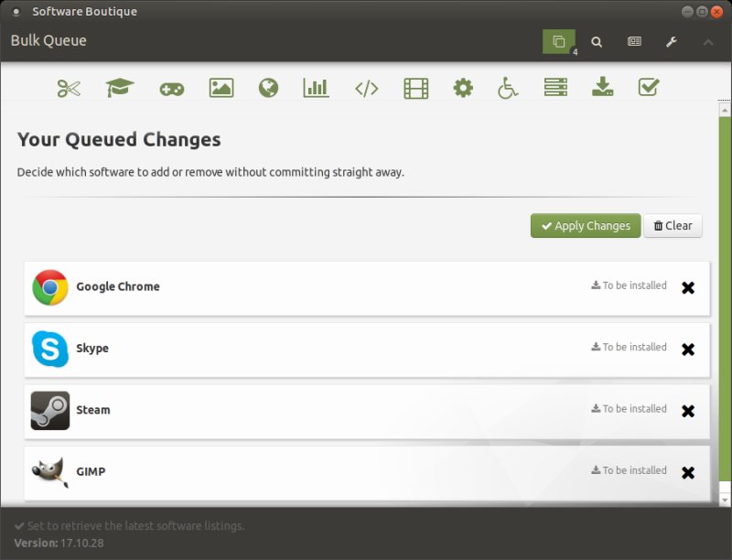732x560 pixels.
Task: Open the Sound & Video film strip icon
Action: [416, 88]
